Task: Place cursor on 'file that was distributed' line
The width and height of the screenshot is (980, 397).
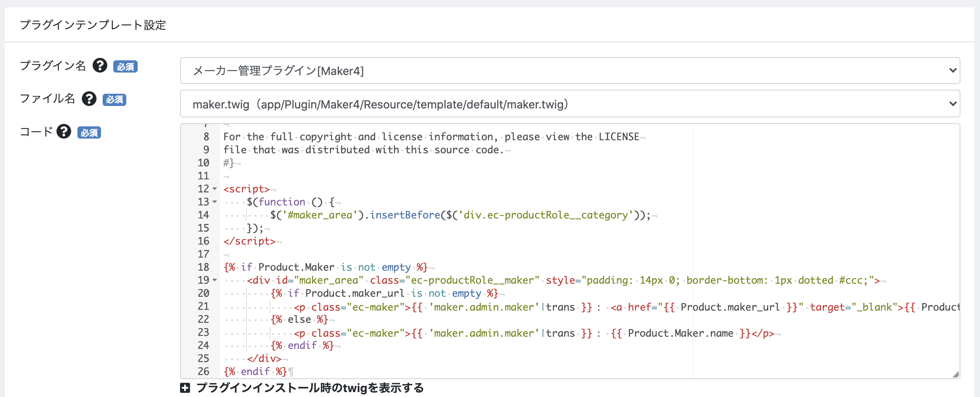Action: pyautogui.click(x=364, y=150)
